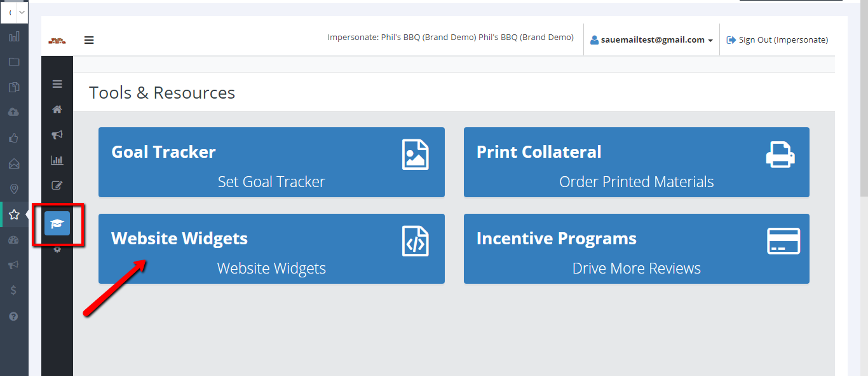
Task: Toggle the hamburger menu in top header
Action: 89,40
